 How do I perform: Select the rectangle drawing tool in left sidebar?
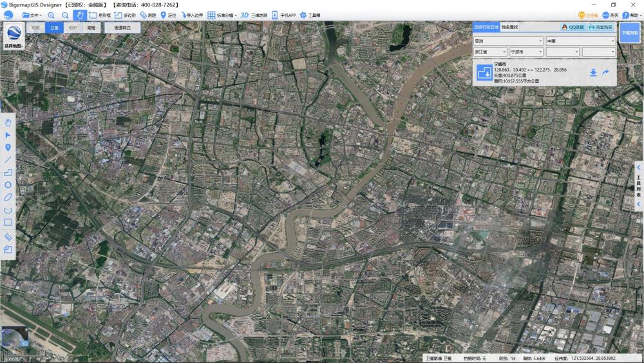[8, 222]
